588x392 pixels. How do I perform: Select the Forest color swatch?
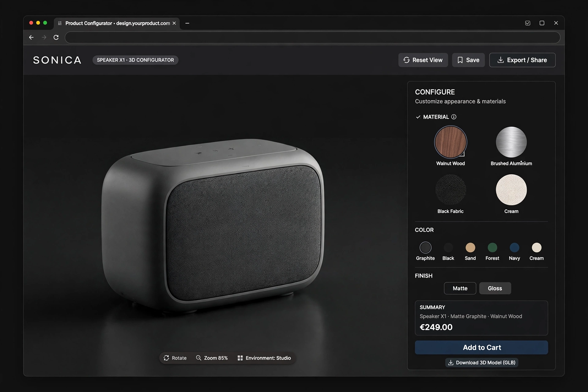[492, 247]
